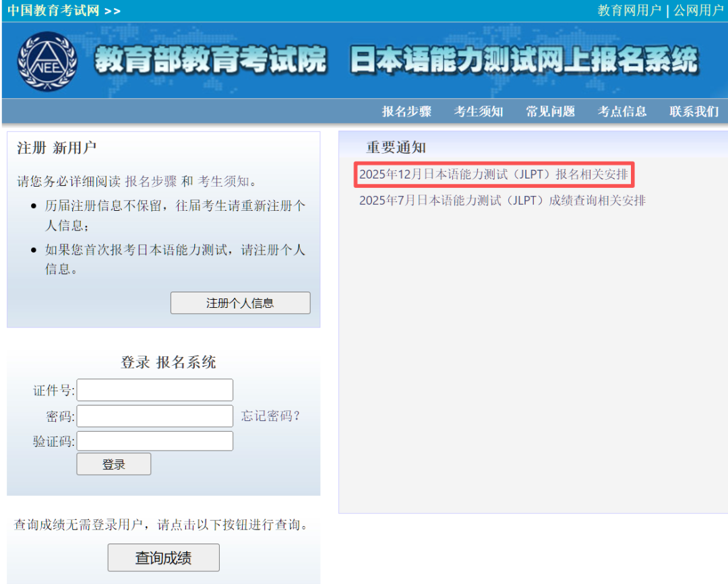The width and height of the screenshot is (728, 584).
Task: Focus the 证件号 input field
Action: (155, 390)
